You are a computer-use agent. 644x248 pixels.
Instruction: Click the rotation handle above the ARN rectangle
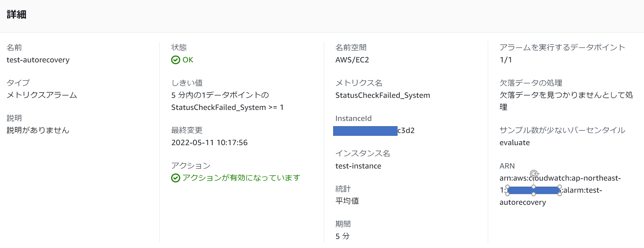point(534,174)
